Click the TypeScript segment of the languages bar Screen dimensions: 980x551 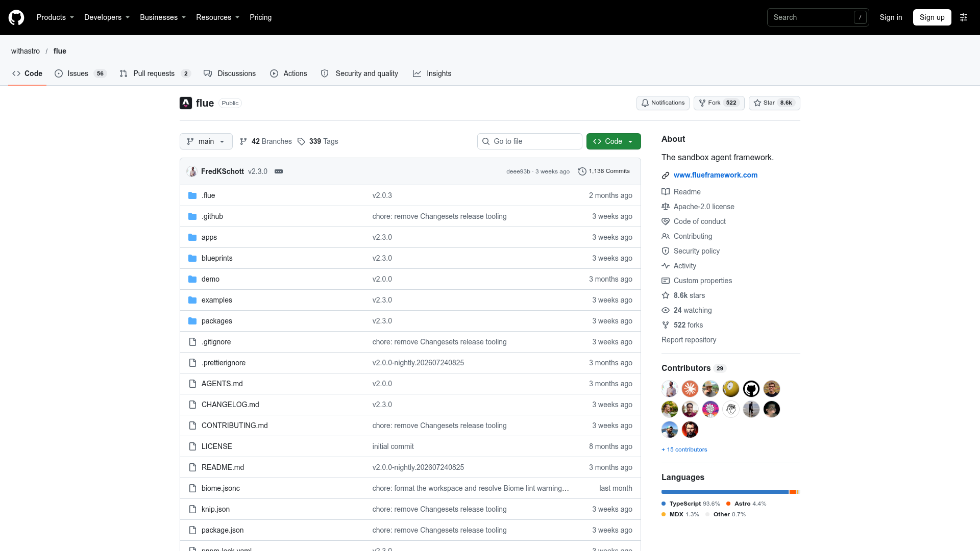[x=725, y=492]
